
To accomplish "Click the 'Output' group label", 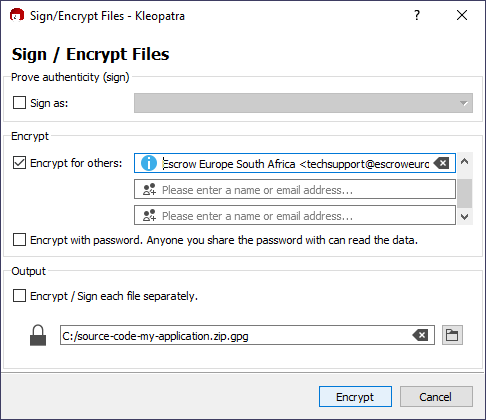I will (x=28, y=271).
